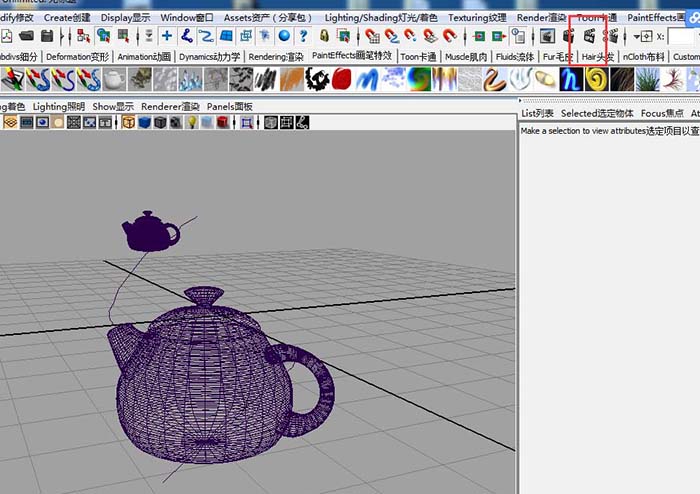Viewport: 700px width, 494px height.
Task: Toggle the curves selection mask icon
Action: coord(206,36)
